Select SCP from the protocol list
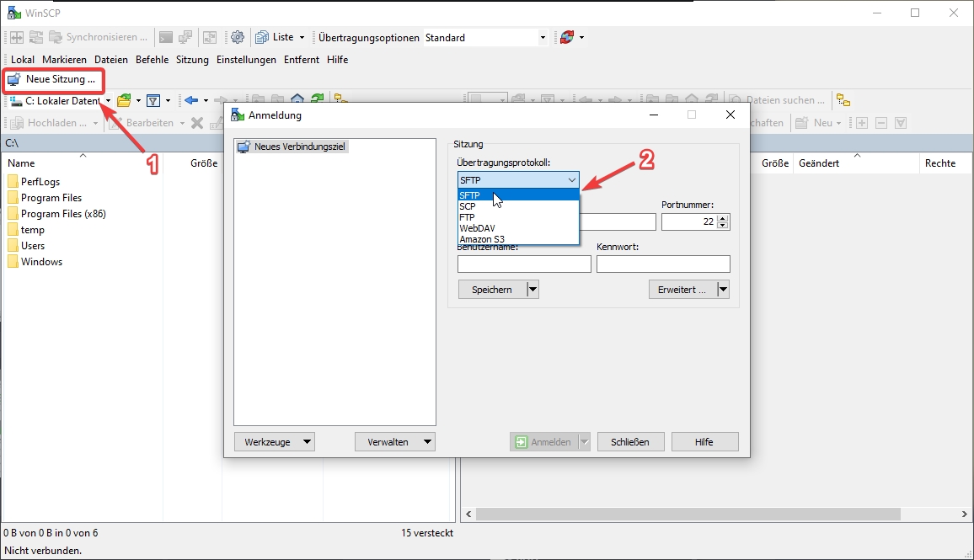 click(x=468, y=206)
